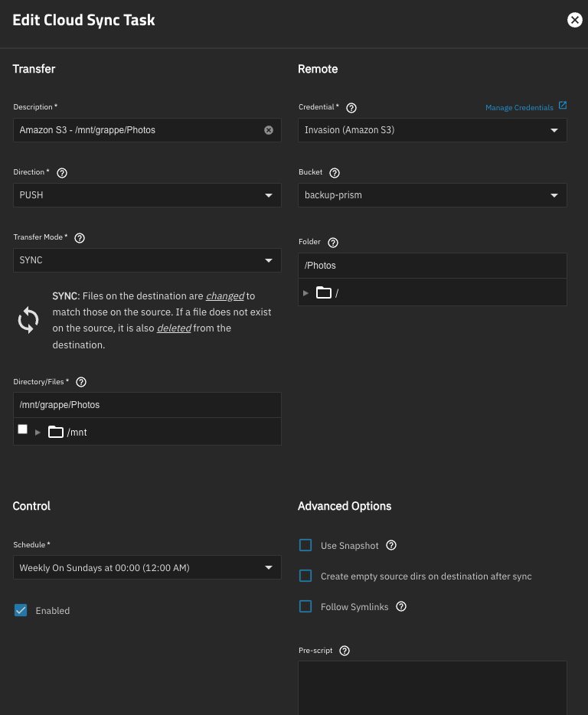Click the Pre-script help icon
This screenshot has height=715, width=588.
[344, 650]
